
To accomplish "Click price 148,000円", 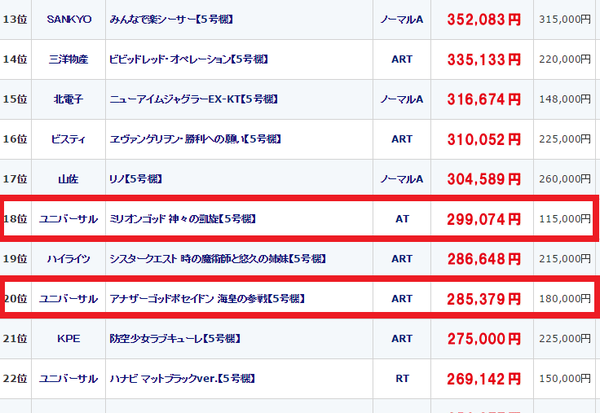I will pyautogui.click(x=565, y=99).
